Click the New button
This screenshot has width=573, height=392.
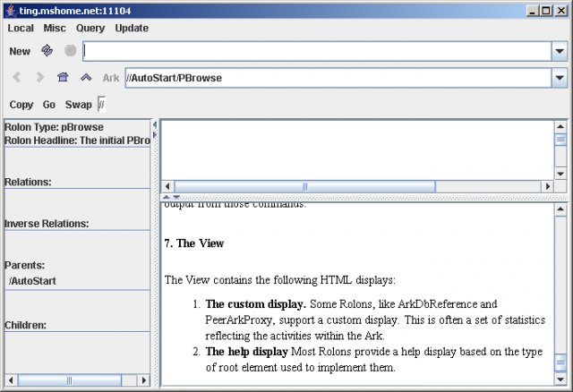click(x=20, y=52)
